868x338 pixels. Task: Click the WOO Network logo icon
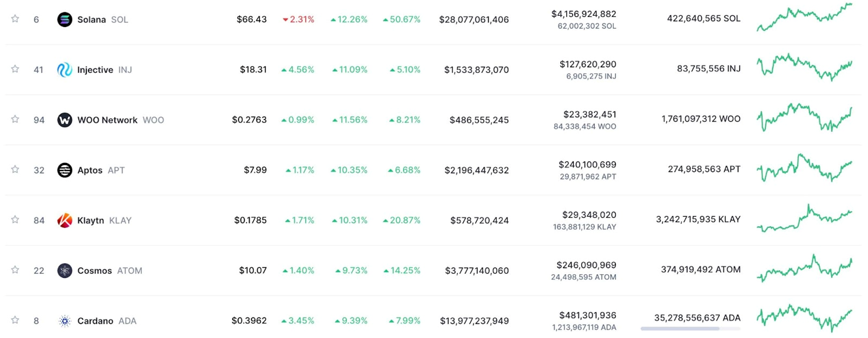[x=64, y=120]
